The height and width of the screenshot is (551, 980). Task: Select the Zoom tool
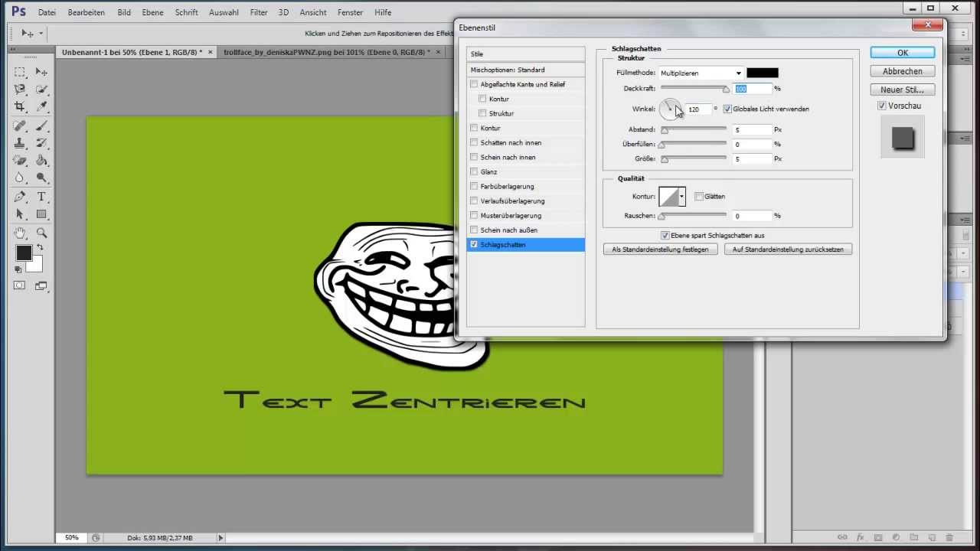pyautogui.click(x=41, y=233)
